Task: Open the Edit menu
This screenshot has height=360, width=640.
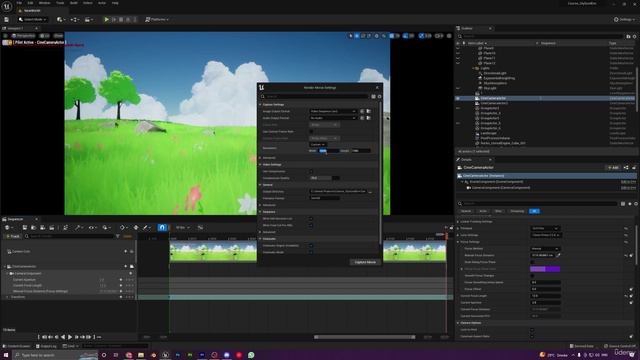Action: (30, 3)
